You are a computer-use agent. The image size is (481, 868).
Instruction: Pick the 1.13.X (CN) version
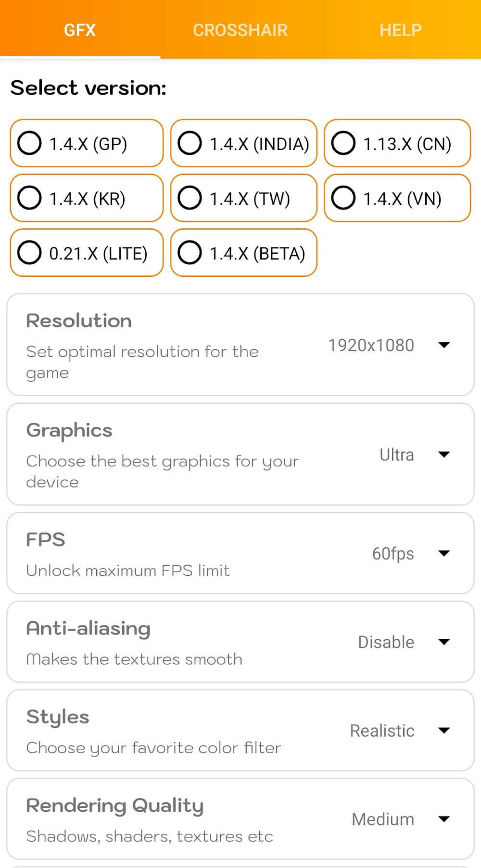[x=343, y=143]
